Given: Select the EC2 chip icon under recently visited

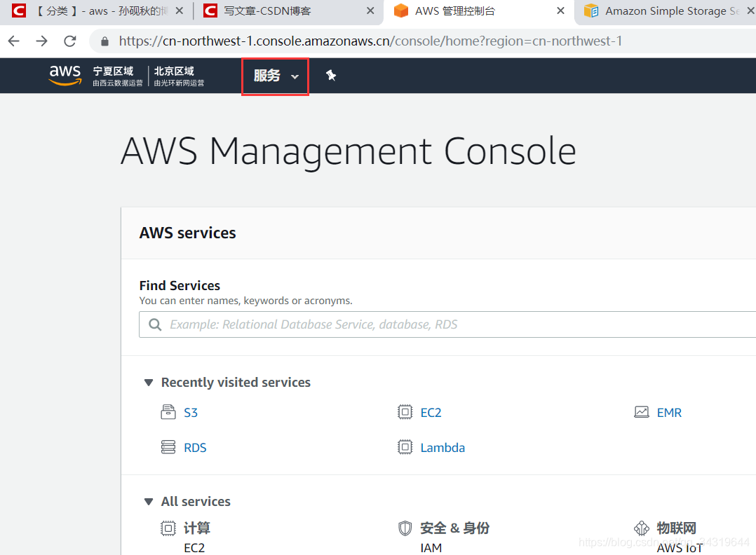Looking at the screenshot, I should tap(405, 412).
